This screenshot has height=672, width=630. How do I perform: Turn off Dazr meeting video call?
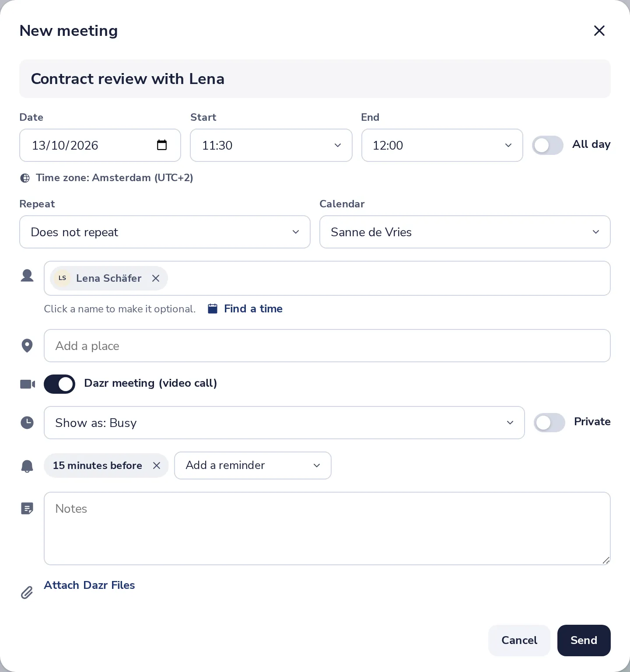pyautogui.click(x=59, y=384)
